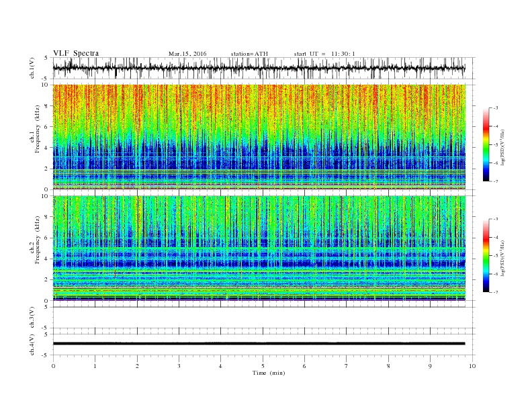Click time axis tick label "9"
The image size is (532, 411).
point(430,366)
